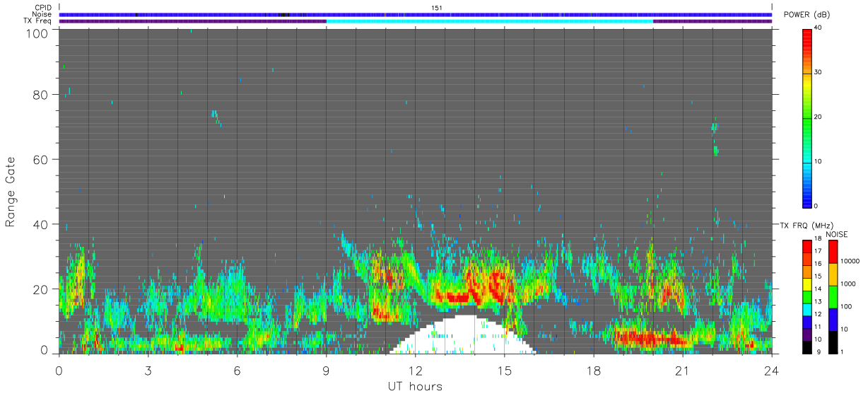Pick the green 13–14 segment of TX FRQ legend
Image resolution: width=868 pixels, height=401 pixels.
pos(807,297)
